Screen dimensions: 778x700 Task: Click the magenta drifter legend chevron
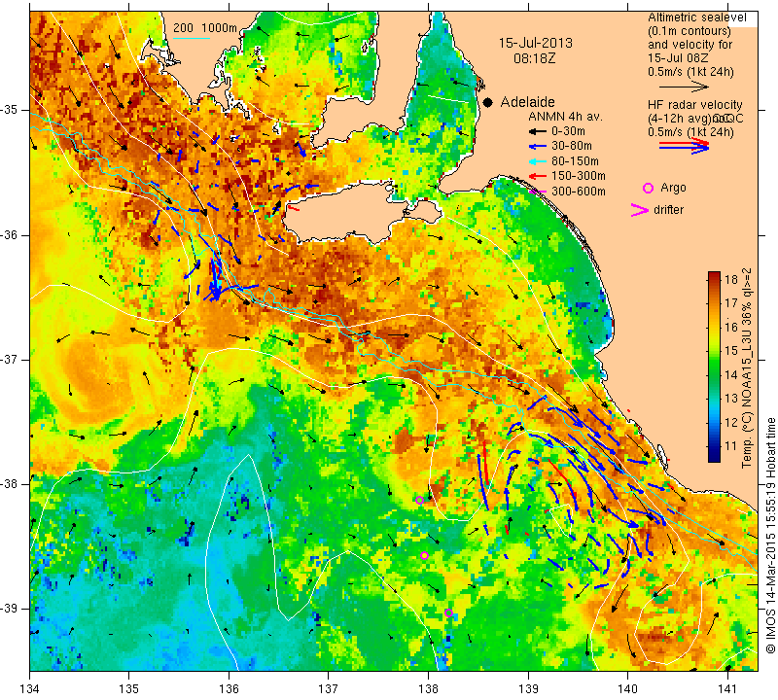(x=640, y=210)
